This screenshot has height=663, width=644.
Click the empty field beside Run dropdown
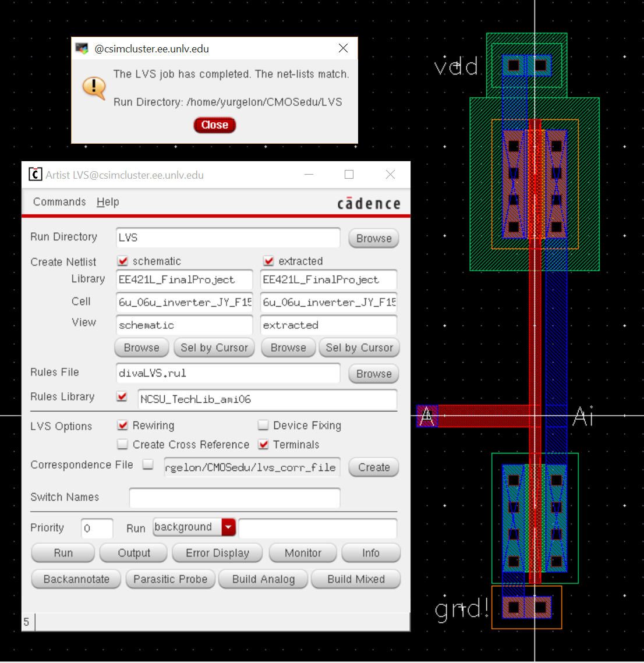[x=318, y=528]
